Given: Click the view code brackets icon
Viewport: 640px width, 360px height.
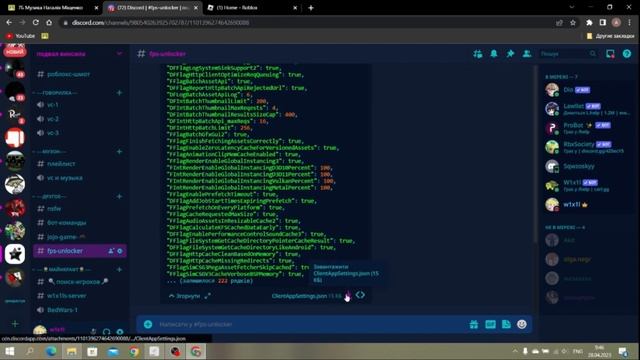Looking at the screenshot, I should [x=360, y=295].
